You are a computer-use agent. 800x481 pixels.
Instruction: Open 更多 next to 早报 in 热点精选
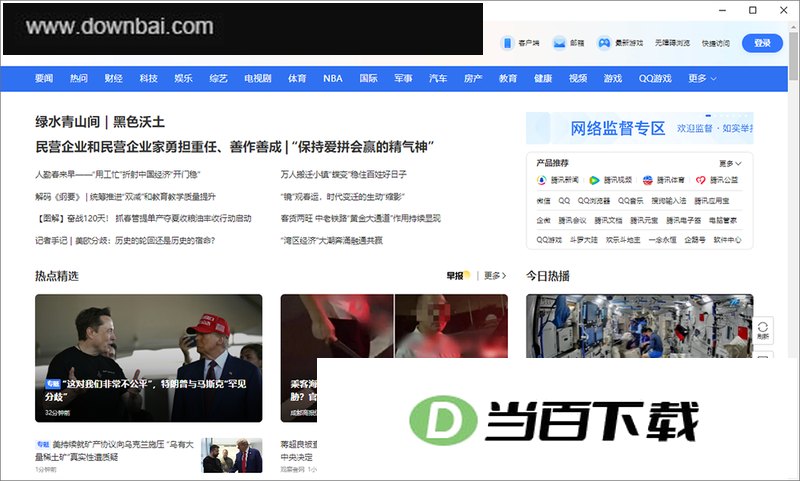pos(495,275)
